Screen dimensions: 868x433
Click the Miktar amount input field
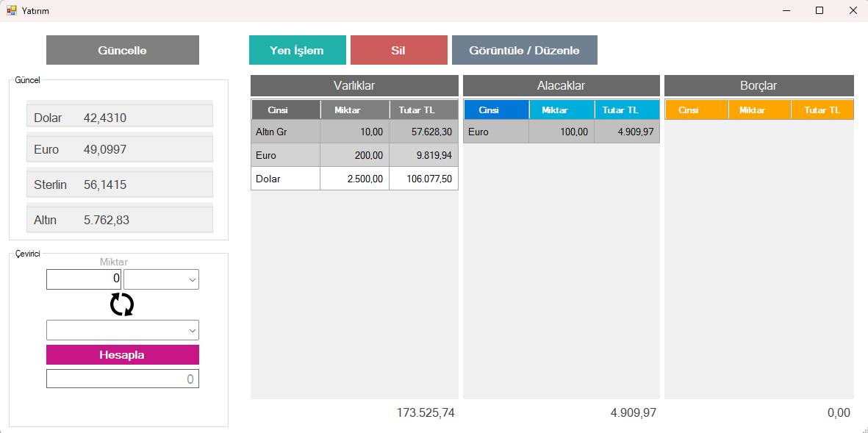[x=83, y=279]
